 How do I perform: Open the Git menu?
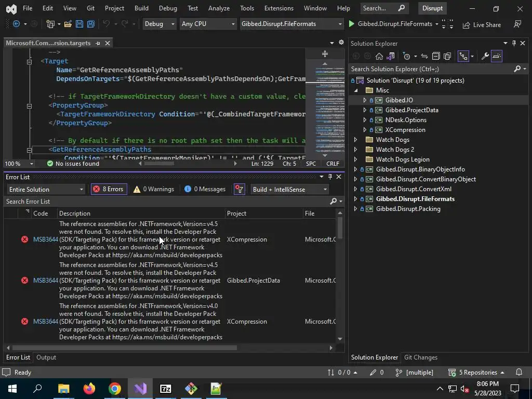[90, 8]
